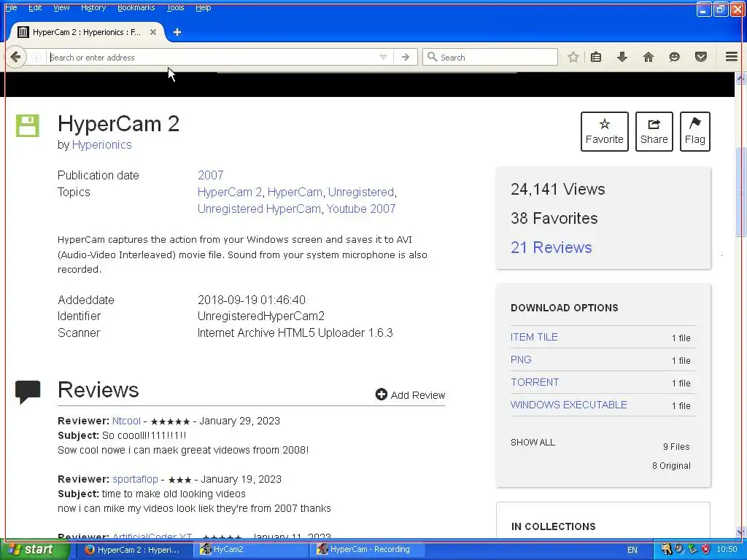Click the EN language indicator
Image resolution: width=747 pixels, height=560 pixels.
pyautogui.click(x=632, y=550)
